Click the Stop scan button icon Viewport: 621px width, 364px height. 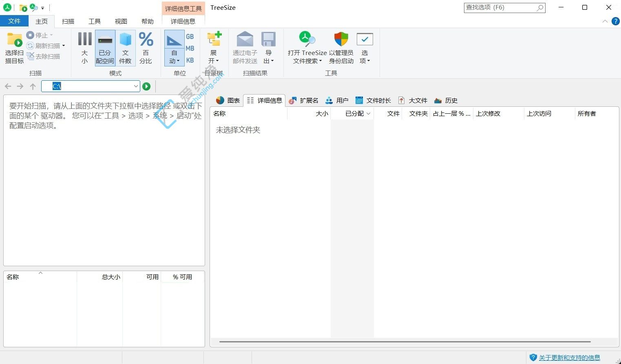pyautogui.click(x=30, y=35)
